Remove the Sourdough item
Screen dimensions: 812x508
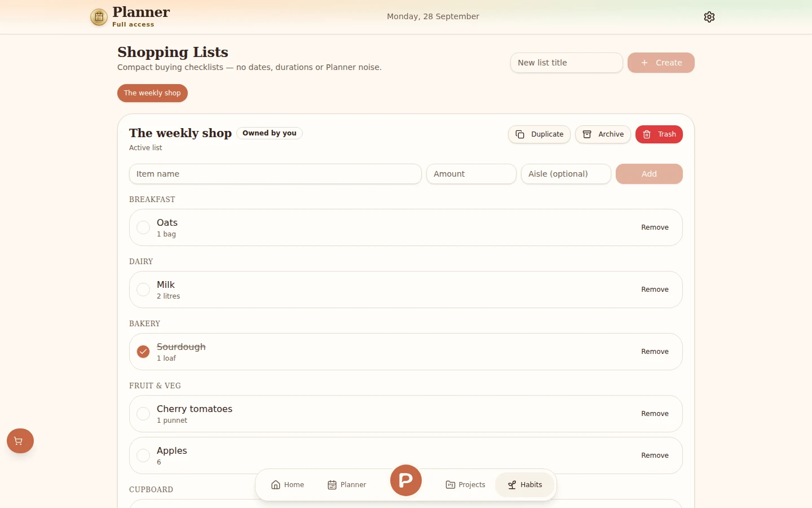(x=655, y=352)
